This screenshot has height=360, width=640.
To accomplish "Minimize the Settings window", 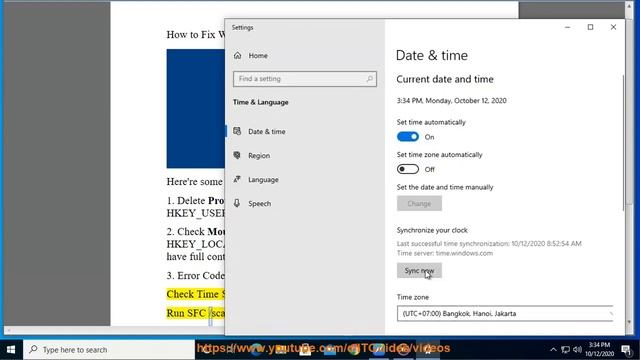I will pos(567,27).
